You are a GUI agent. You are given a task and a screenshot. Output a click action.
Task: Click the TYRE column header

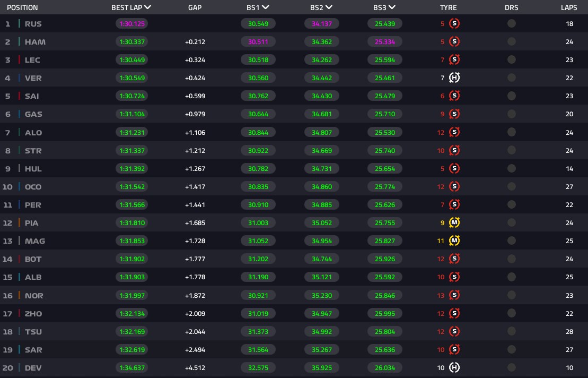[x=448, y=7]
